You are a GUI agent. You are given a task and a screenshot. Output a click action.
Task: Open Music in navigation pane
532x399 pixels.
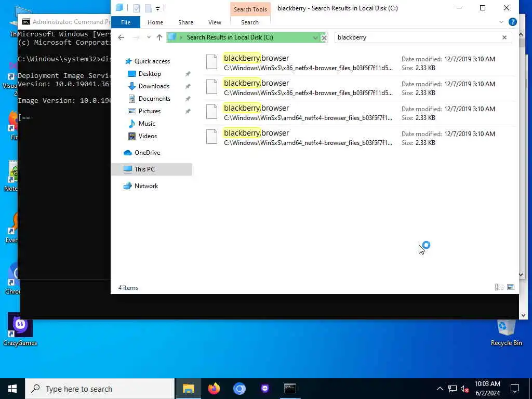[x=147, y=124]
